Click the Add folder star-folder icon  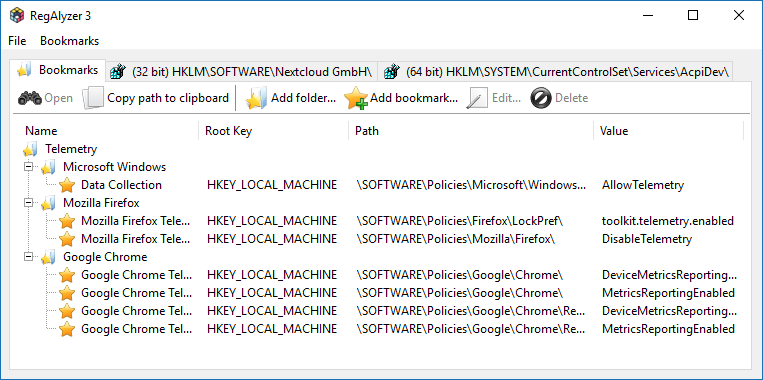click(x=256, y=98)
